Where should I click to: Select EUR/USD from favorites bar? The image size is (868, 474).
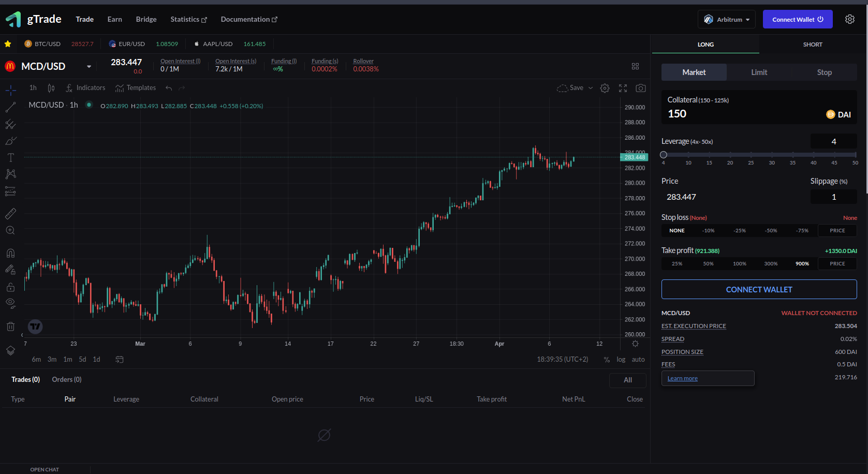[x=143, y=44]
